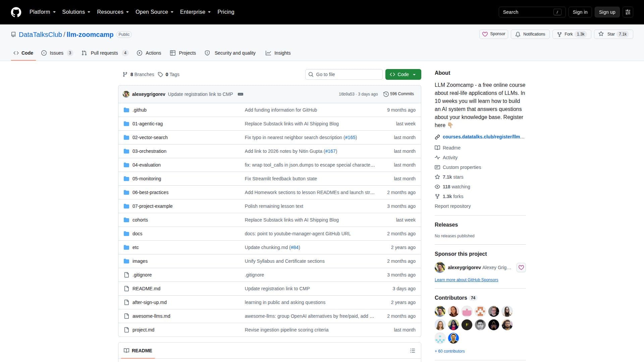Focus the Go to file input
The width and height of the screenshot is (644, 362).
[344, 74]
